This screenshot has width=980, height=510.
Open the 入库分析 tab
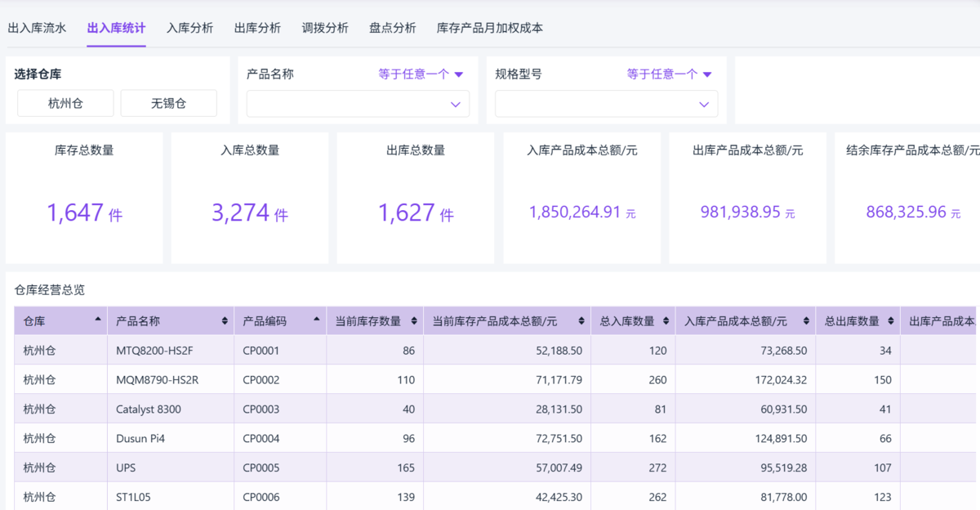(x=189, y=28)
